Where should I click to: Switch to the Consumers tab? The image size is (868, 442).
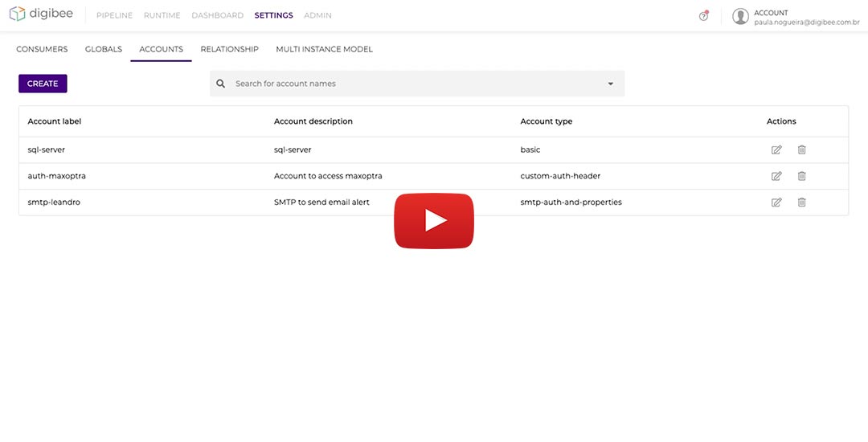(x=42, y=49)
